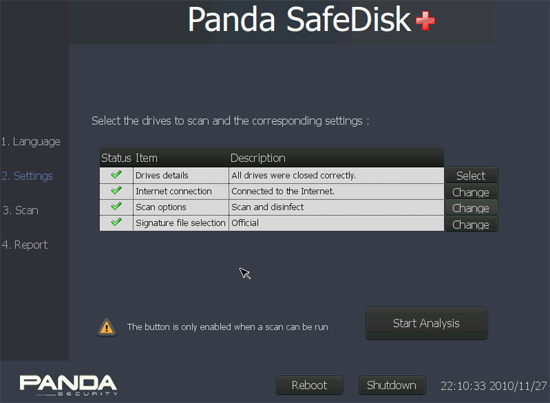Click the red cross SafeDisk logo
This screenshot has height=403, width=550.
tap(425, 21)
